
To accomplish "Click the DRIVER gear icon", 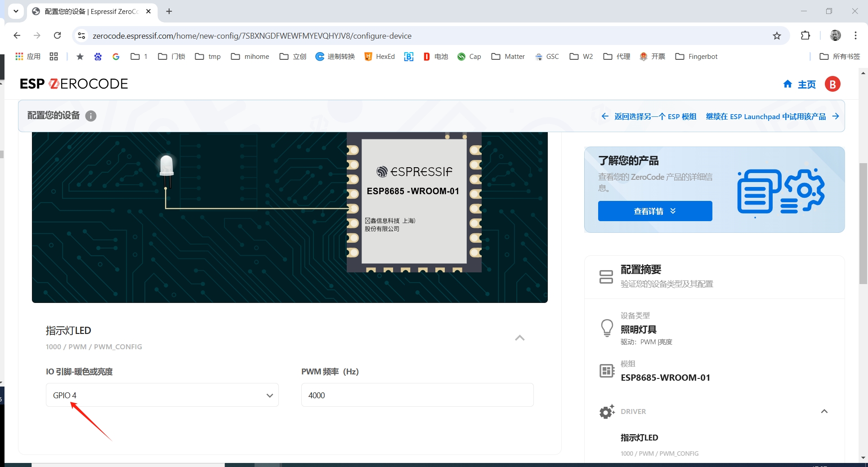I will 607,411.
